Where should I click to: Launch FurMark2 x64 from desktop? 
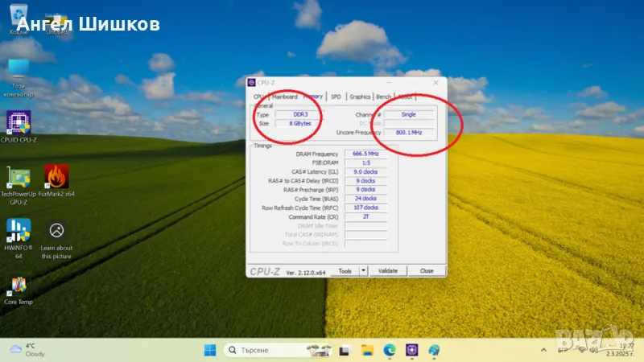(x=56, y=178)
